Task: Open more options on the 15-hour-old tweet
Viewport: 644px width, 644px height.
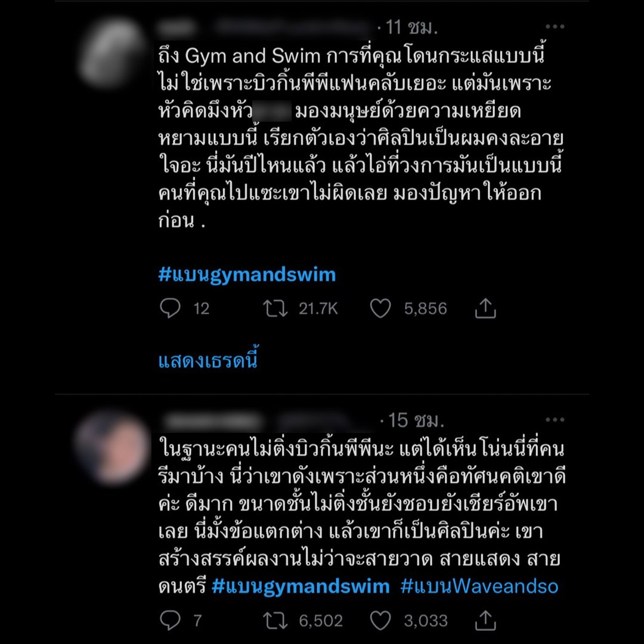Action: [x=555, y=420]
